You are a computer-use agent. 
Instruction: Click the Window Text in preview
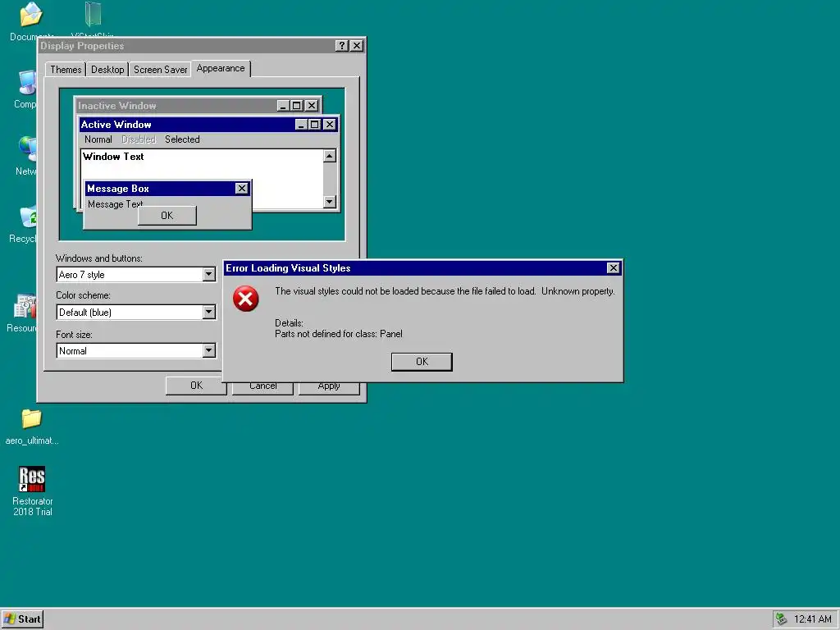pos(113,157)
